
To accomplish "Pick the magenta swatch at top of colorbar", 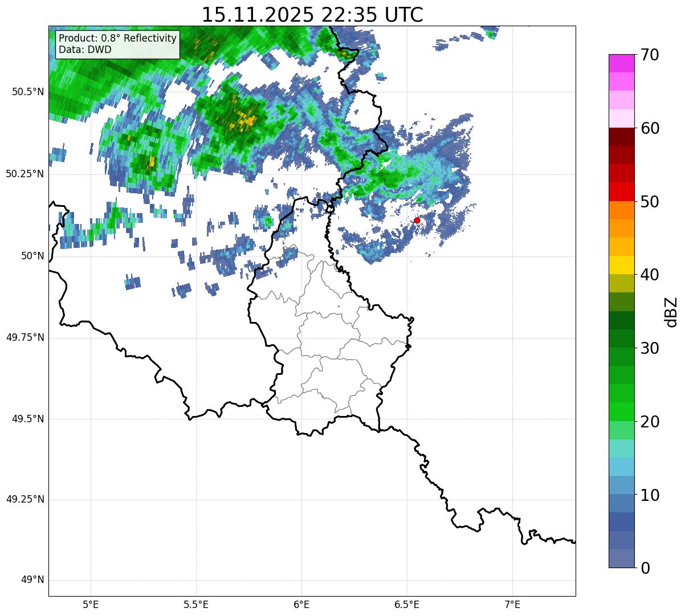I will point(621,63).
